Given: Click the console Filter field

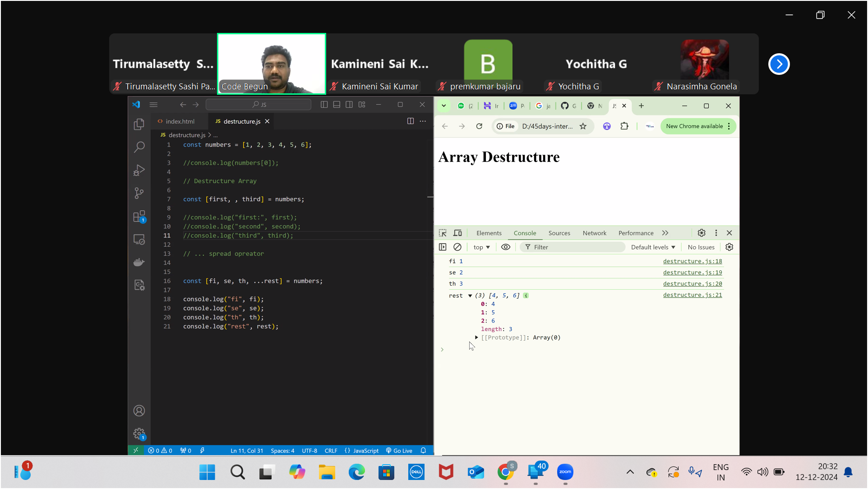Looking at the screenshot, I should coord(573,247).
